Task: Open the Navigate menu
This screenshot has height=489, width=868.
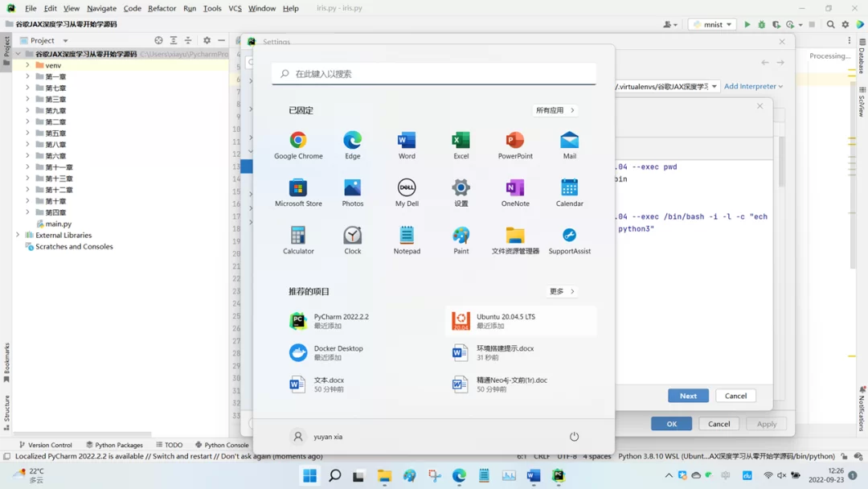Action: coord(101,8)
